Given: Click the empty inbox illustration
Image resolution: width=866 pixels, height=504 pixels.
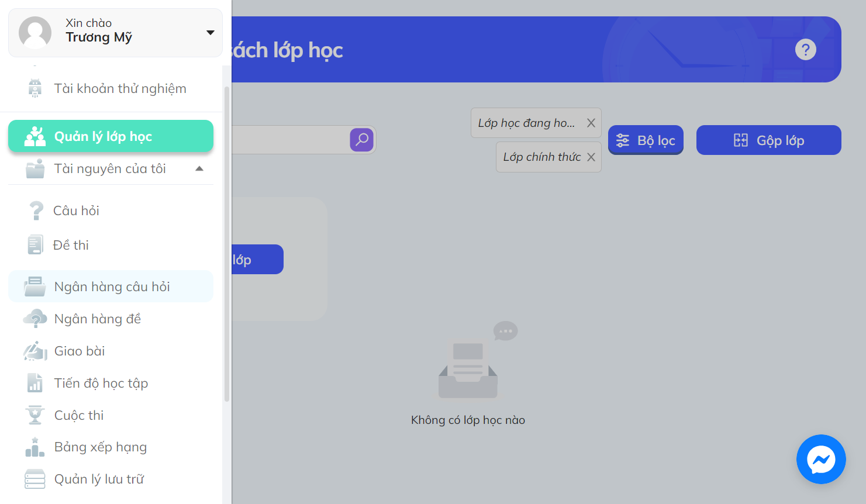Looking at the screenshot, I should click(x=477, y=360).
